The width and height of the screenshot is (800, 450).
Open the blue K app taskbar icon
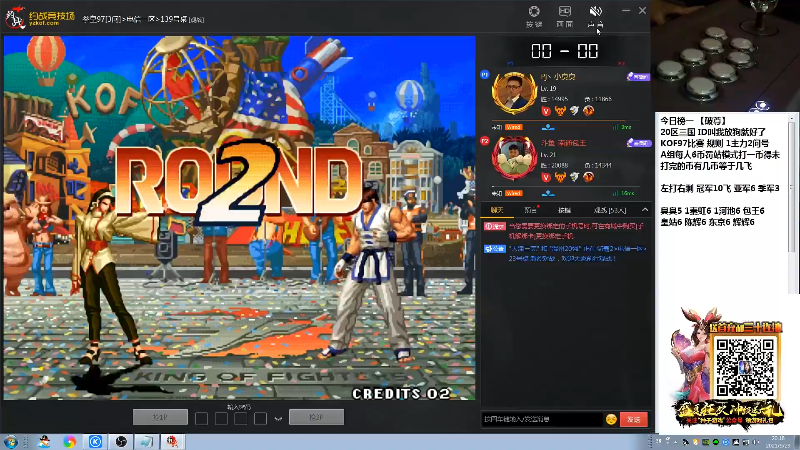(x=95, y=441)
